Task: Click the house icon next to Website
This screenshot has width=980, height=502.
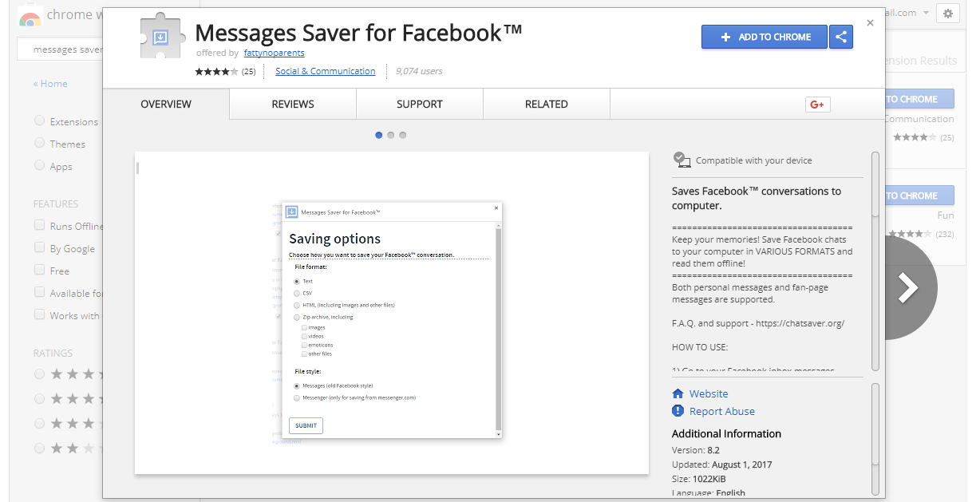Action: 678,393
